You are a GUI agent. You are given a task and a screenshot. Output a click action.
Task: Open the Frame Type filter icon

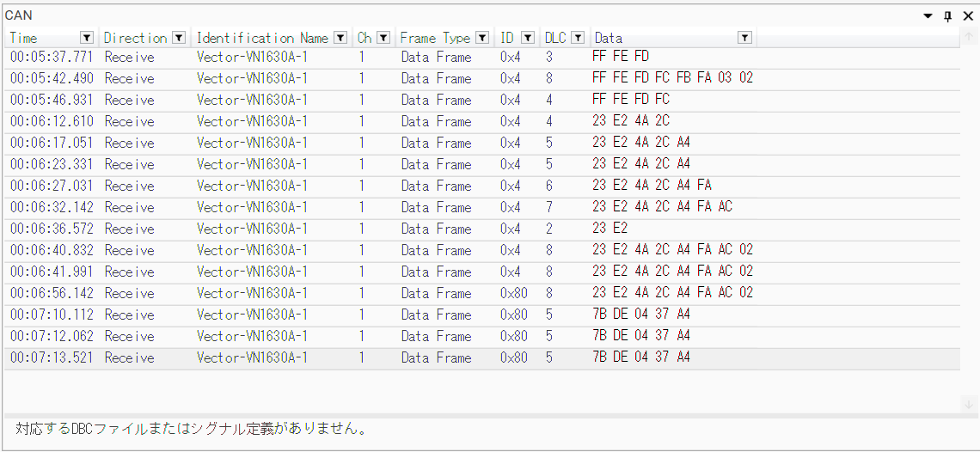[x=482, y=38]
